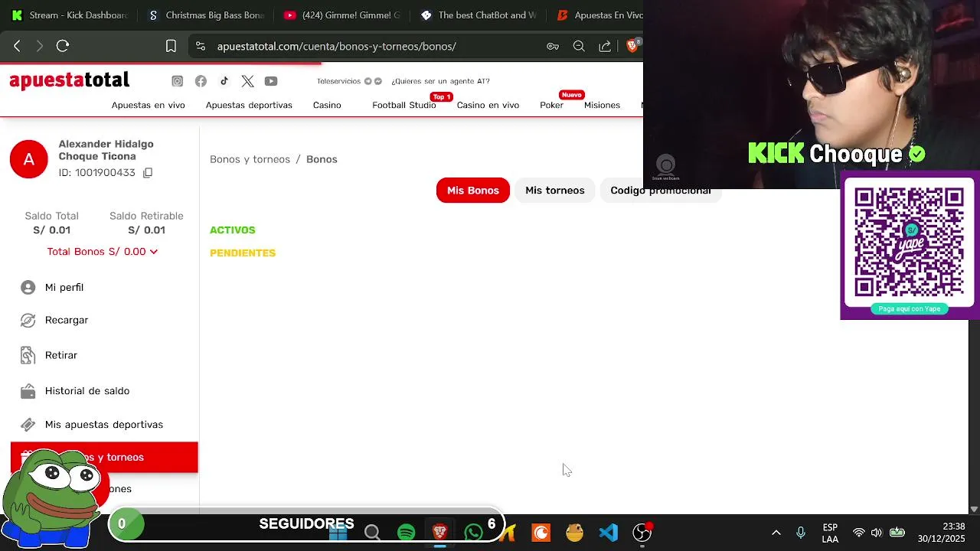Open the Recargar sidebar link
Image resolution: width=980 pixels, height=551 pixels.
pyautogui.click(x=67, y=320)
